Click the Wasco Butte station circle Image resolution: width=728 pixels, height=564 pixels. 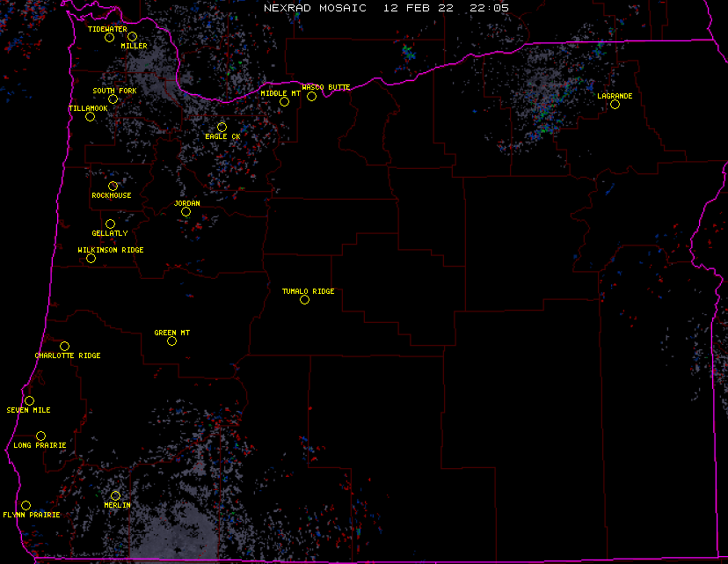(x=311, y=96)
